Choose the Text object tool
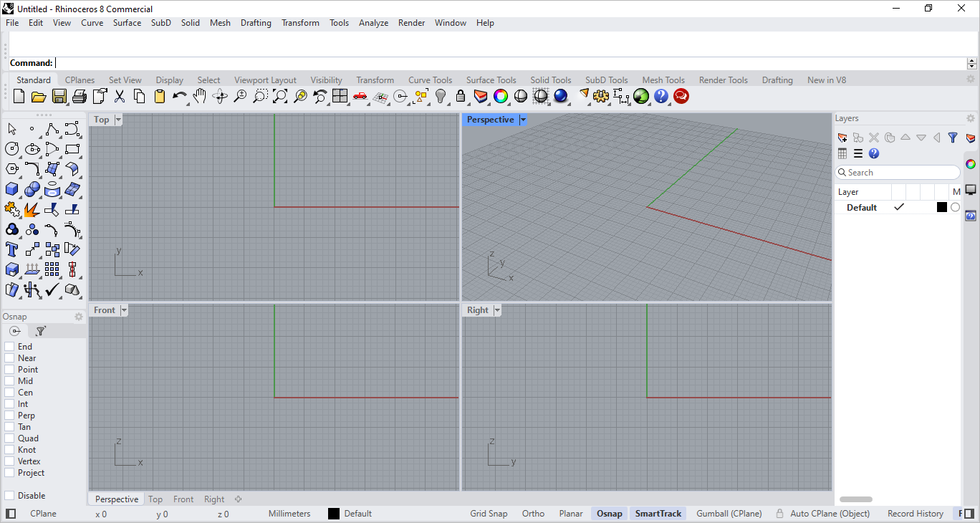 click(x=12, y=249)
